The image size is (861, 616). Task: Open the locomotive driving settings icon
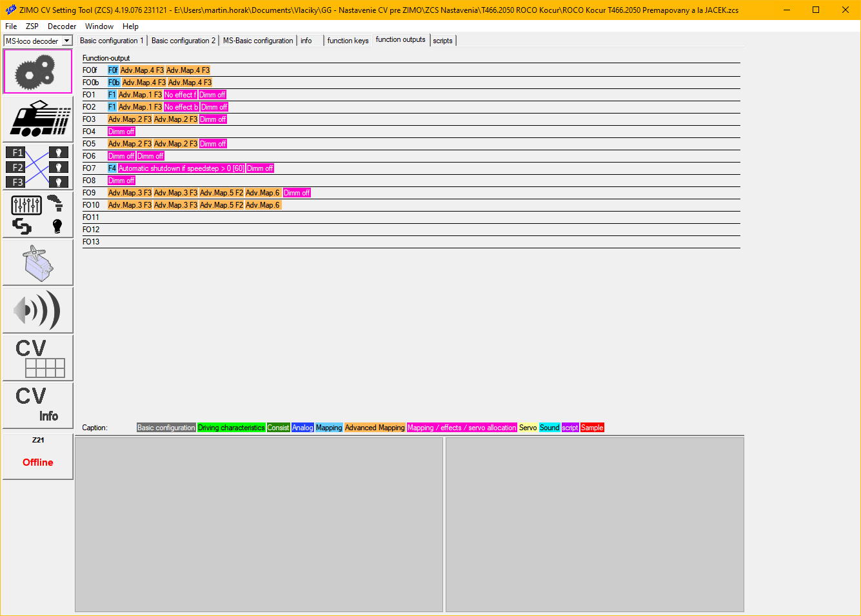[x=37, y=119]
